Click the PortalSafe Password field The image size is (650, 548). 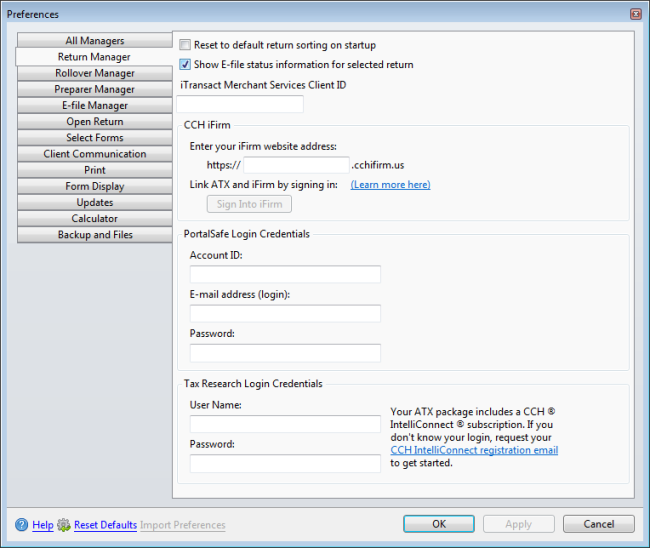point(285,353)
